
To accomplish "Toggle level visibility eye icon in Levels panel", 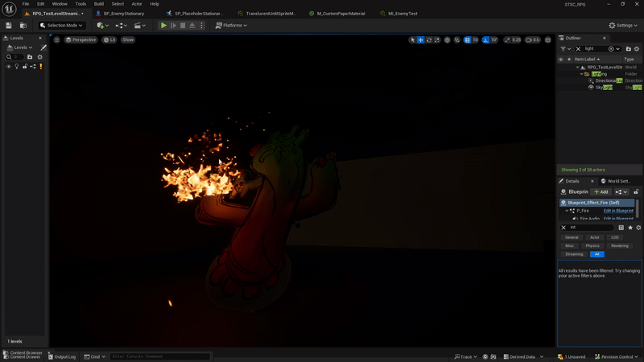I will 8,67.
